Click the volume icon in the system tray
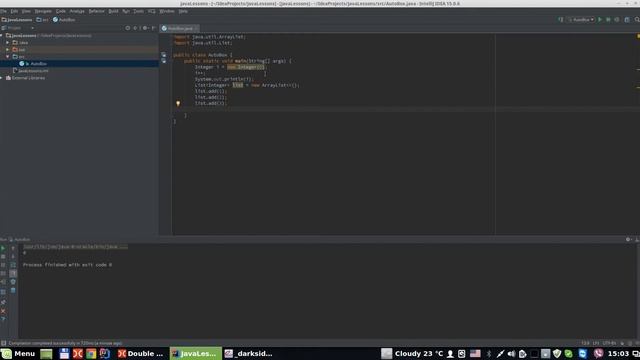This screenshot has height=360, width=640. (x=511, y=353)
